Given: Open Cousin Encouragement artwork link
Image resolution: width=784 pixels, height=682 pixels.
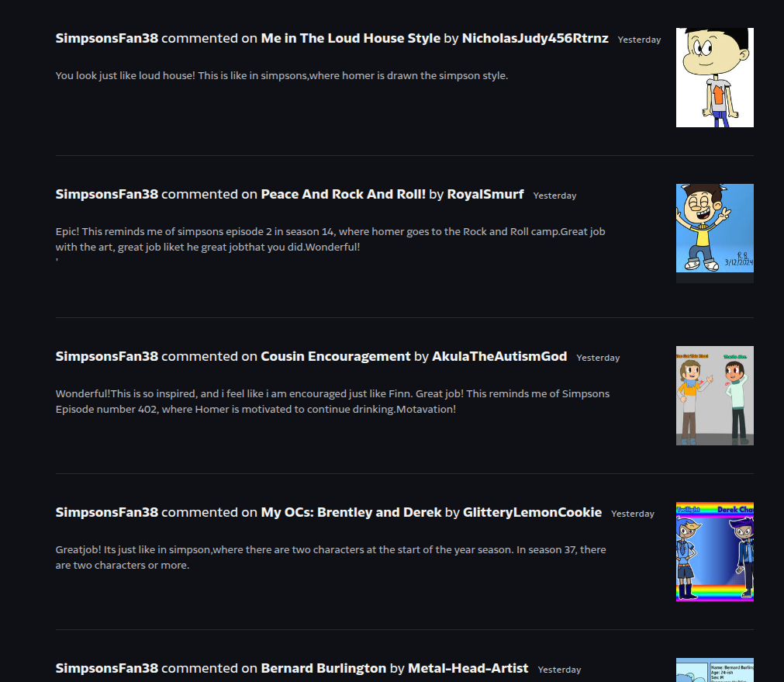Looking at the screenshot, I should coord(336,356).
